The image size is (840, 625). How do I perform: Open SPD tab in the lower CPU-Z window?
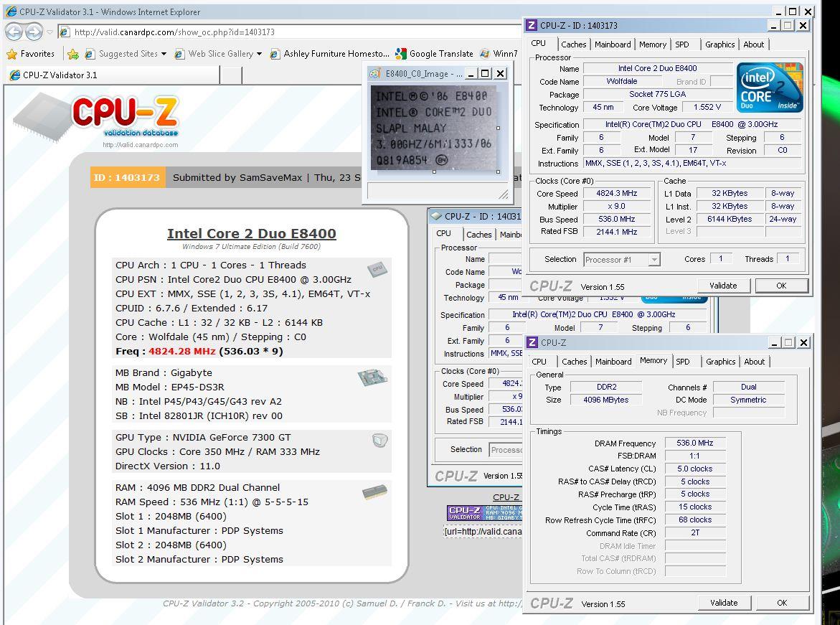(683, 362)
